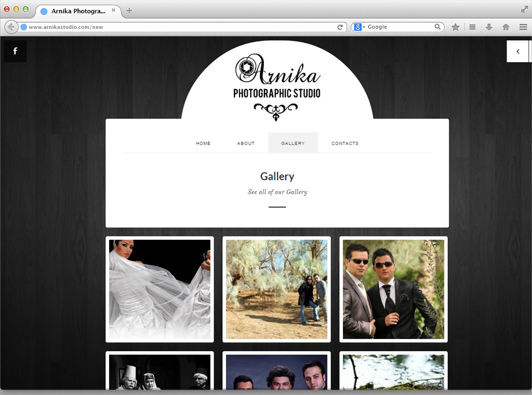Open the Home menu item

point(203,143)
